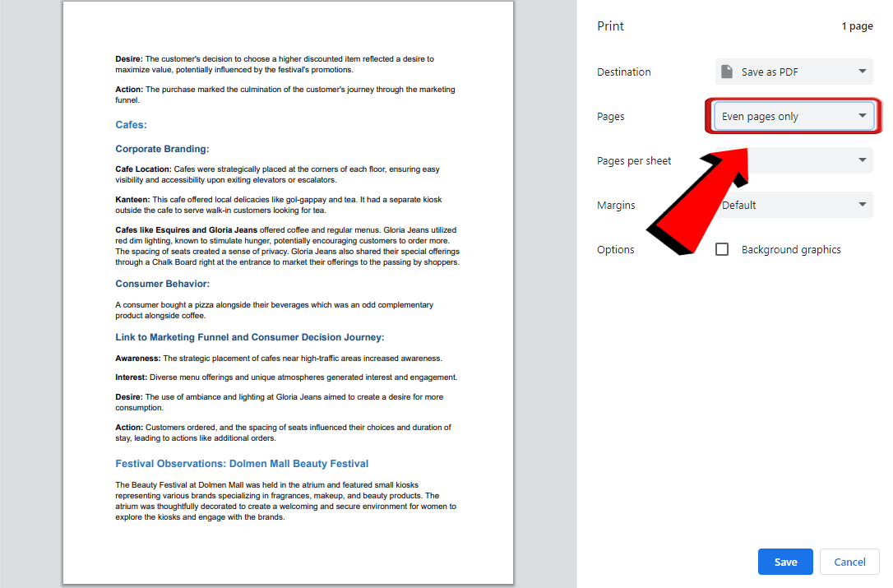Click the Festival Observations heading in the preview
Viewport: 893px width, 588px height.
[x=242, y=463]
